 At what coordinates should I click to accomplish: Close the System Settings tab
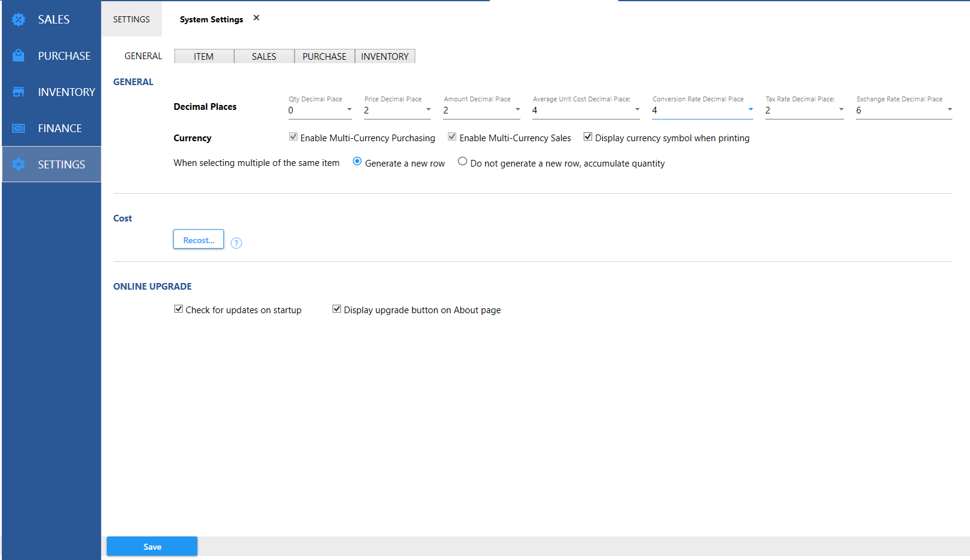(x=257, y=18)
